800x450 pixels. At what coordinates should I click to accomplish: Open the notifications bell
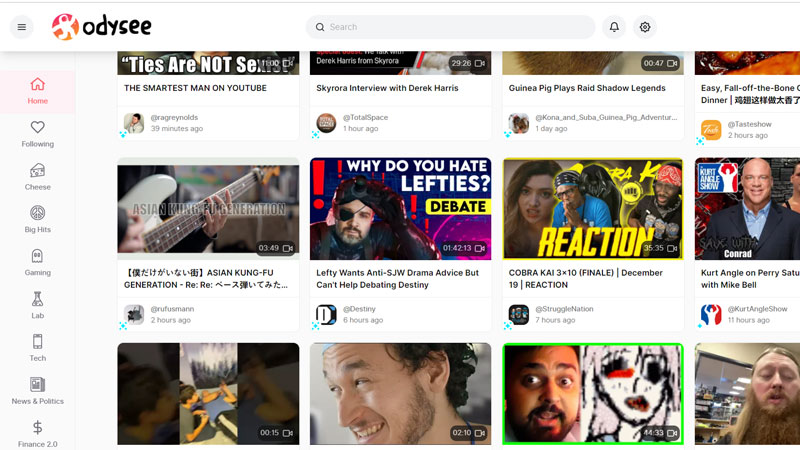[614, 27]
